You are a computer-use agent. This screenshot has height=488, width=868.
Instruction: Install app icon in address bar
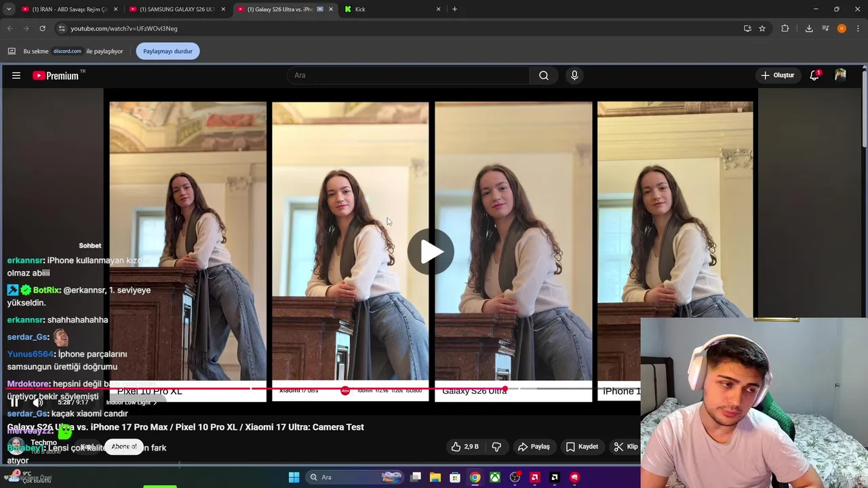(x=747, y=28)
